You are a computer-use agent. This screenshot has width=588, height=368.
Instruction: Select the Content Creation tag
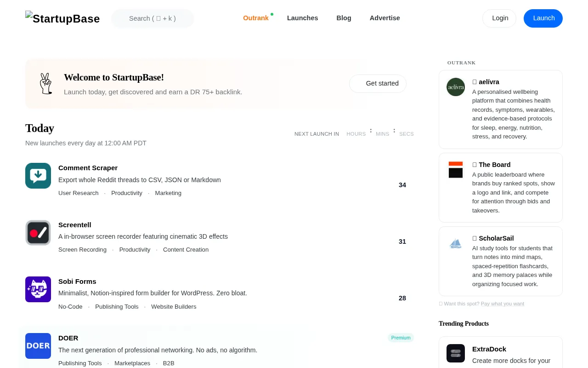tap(186, 250)
